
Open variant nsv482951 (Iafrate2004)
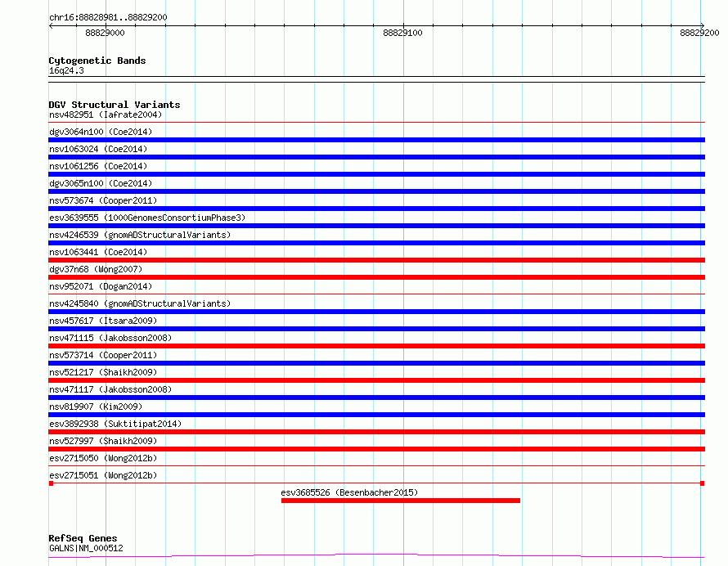point(106,115)
